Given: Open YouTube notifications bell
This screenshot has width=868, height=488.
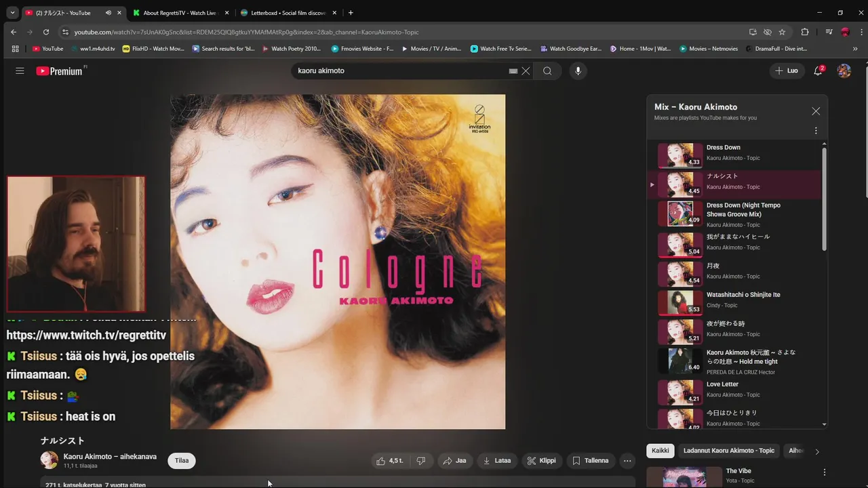Looking at the screenshot, I should pos(818,70).
